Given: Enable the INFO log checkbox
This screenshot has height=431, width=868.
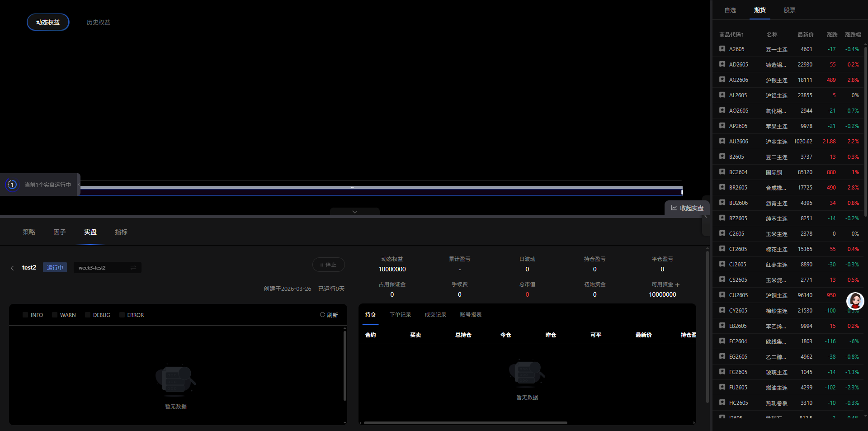Looking at the screenshot, I should (25, 315).
